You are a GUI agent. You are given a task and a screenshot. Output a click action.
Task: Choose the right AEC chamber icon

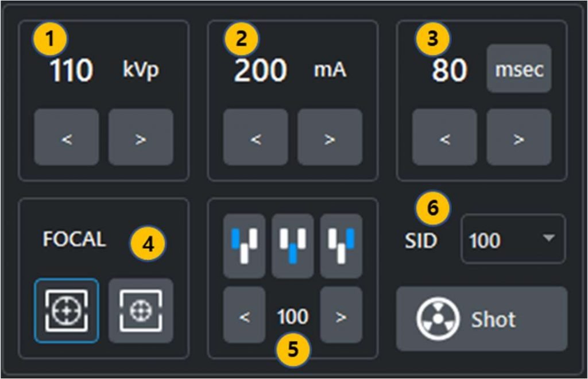[341, 246]
